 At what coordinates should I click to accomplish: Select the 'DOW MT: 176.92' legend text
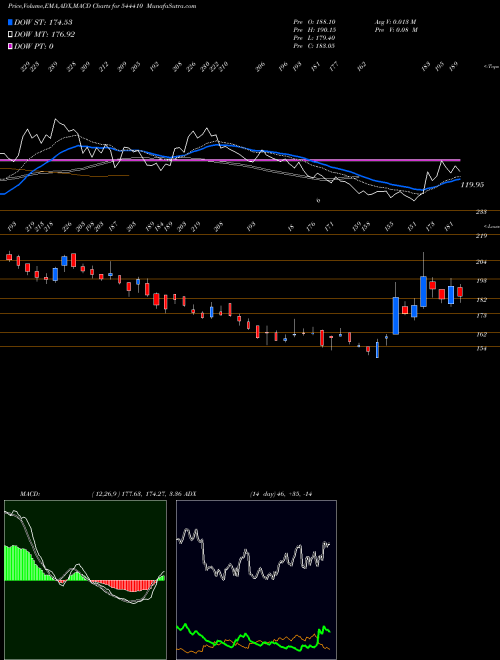[x=44, y=35]
